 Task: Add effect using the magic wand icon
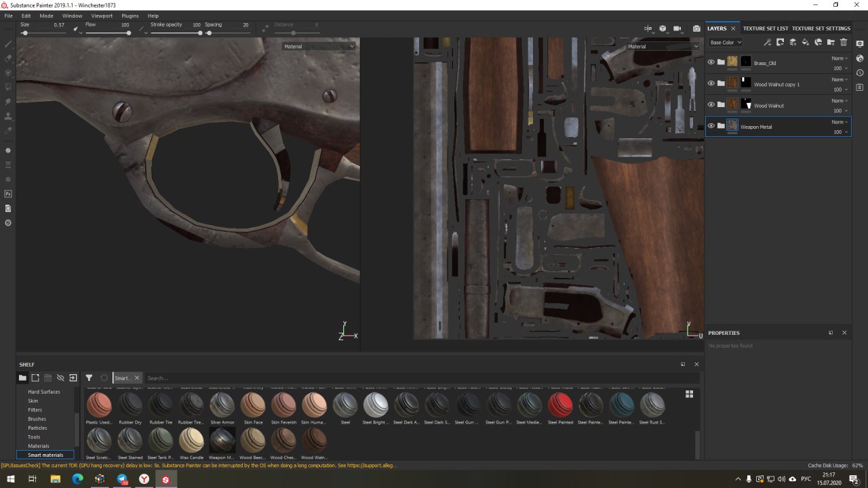(768, 42)
